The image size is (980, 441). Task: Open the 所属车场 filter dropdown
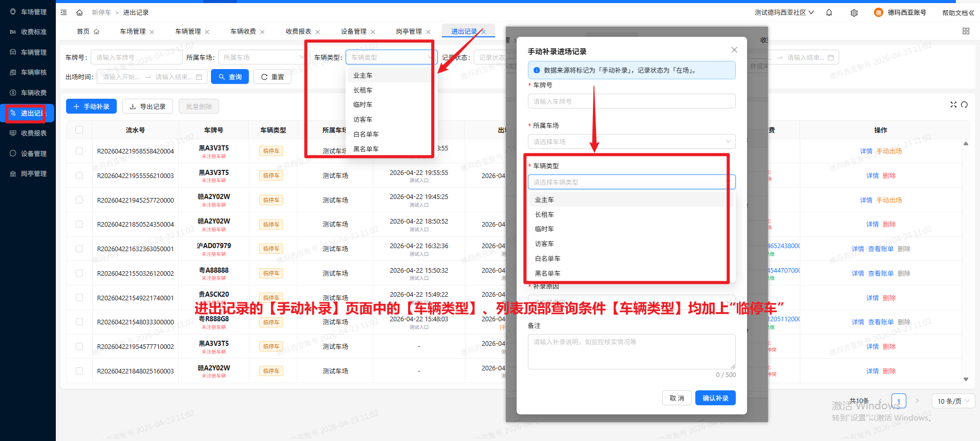pos(263,57)
